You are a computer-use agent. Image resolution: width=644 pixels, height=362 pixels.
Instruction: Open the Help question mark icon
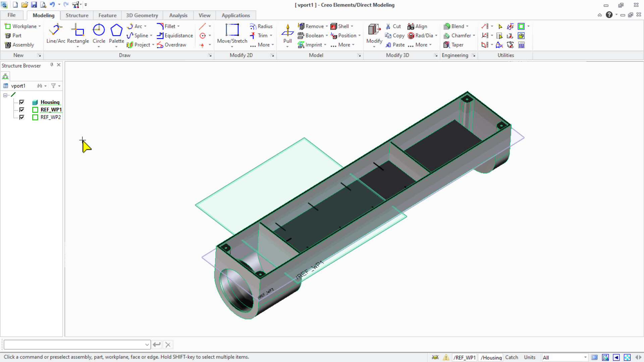(609, 15)
